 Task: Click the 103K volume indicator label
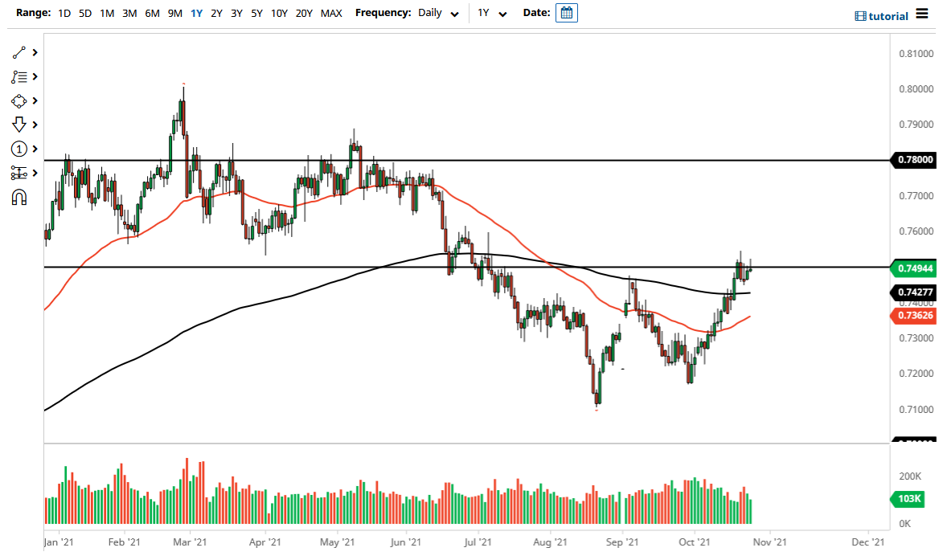[907, 499]
